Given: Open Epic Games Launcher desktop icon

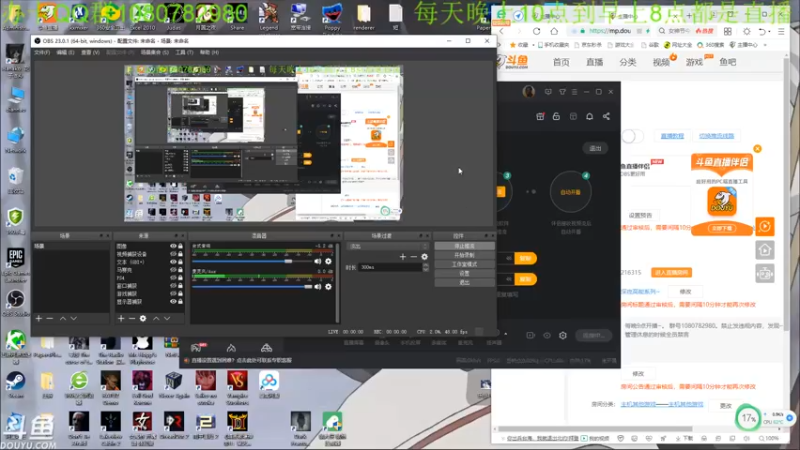Looking at the screenshot, I should (x=16, y=265).
